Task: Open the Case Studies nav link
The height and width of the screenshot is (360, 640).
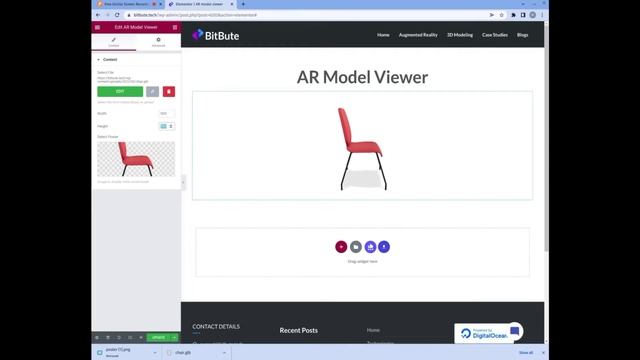Action: [x=495, y=35]
